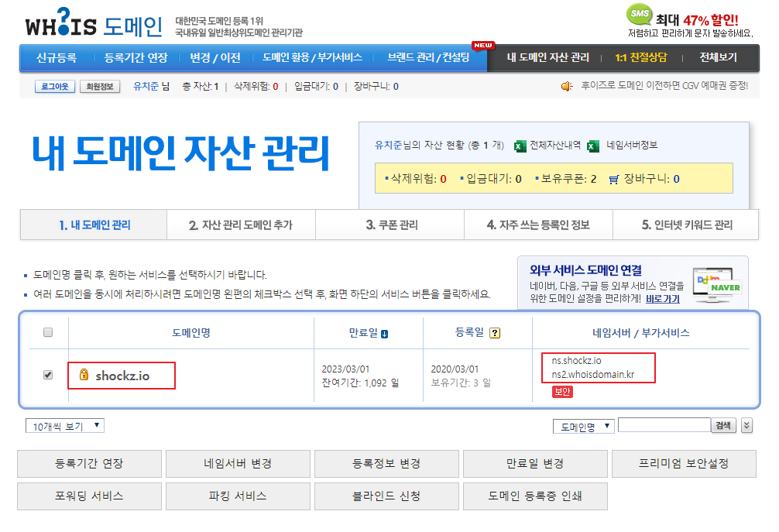Click the 네임서버 변경 button
The width and height of the screenshot is (779, 532).
click(238, 464)
